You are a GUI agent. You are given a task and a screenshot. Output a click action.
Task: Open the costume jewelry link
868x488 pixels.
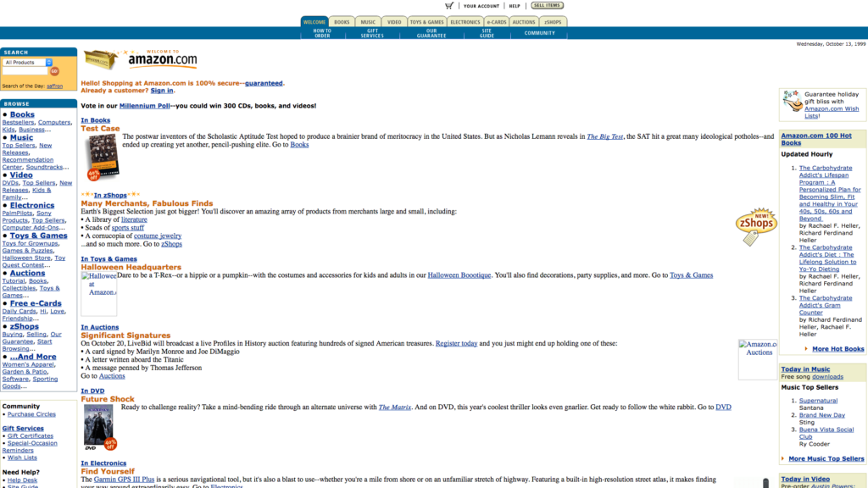(158, 236)
